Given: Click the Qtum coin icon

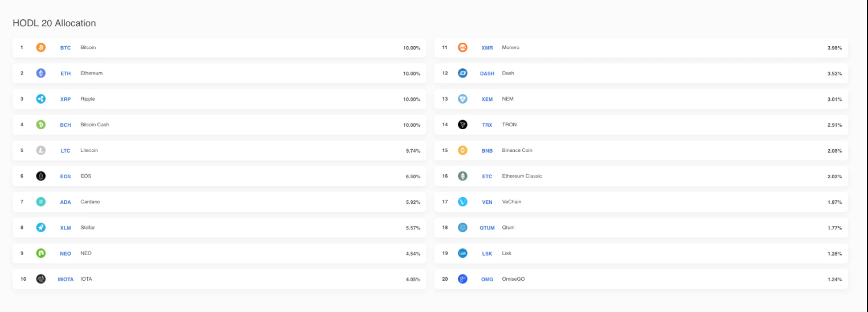Looking at the screenshot, I should click(462, 227).
